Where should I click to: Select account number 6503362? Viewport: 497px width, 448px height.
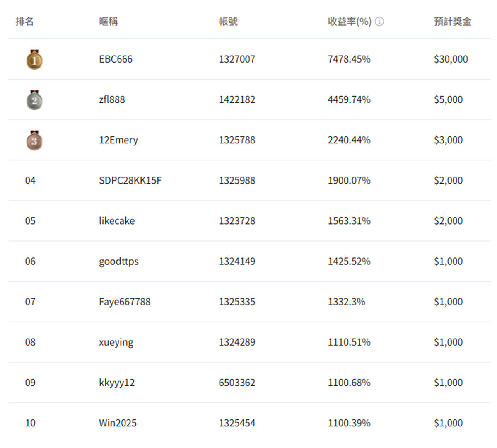point(237,383)
